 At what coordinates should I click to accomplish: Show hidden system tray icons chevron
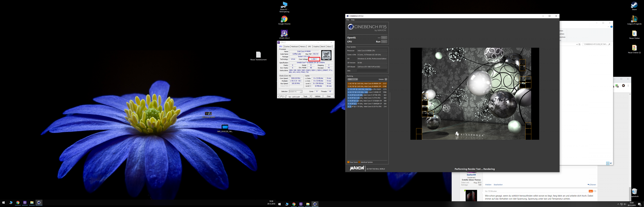click(618, 204)
